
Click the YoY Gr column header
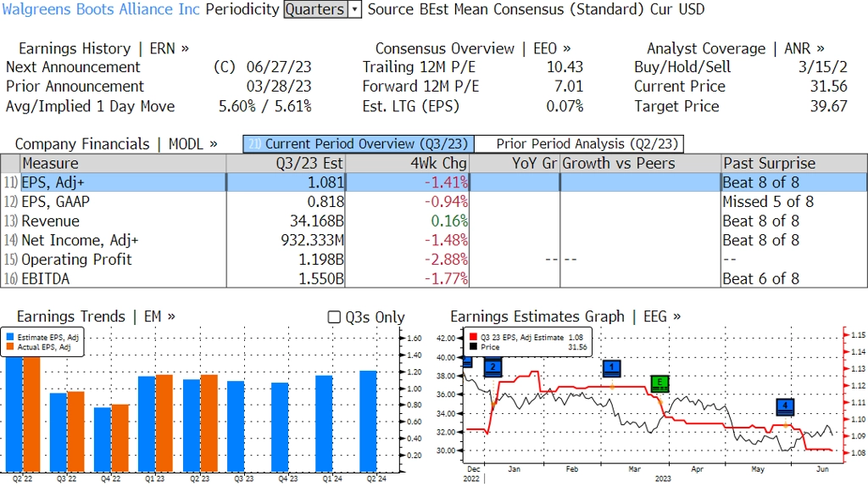coord(515,164)
